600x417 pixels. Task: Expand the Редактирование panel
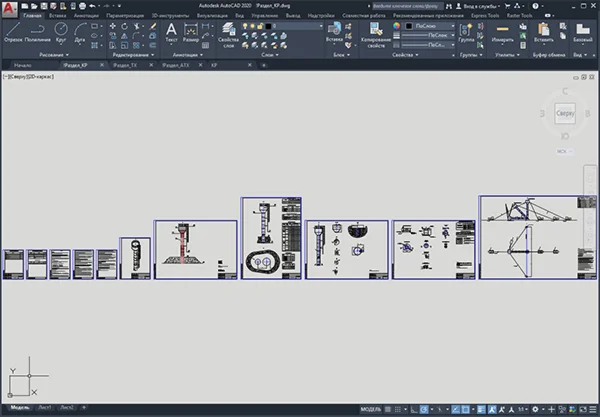coord(133,55)
